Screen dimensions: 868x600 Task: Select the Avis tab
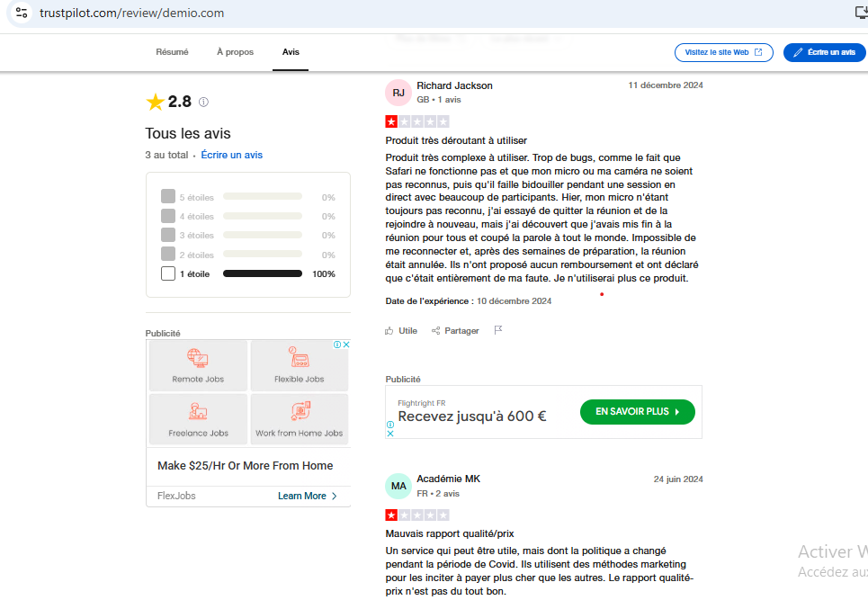coord(291,52)
